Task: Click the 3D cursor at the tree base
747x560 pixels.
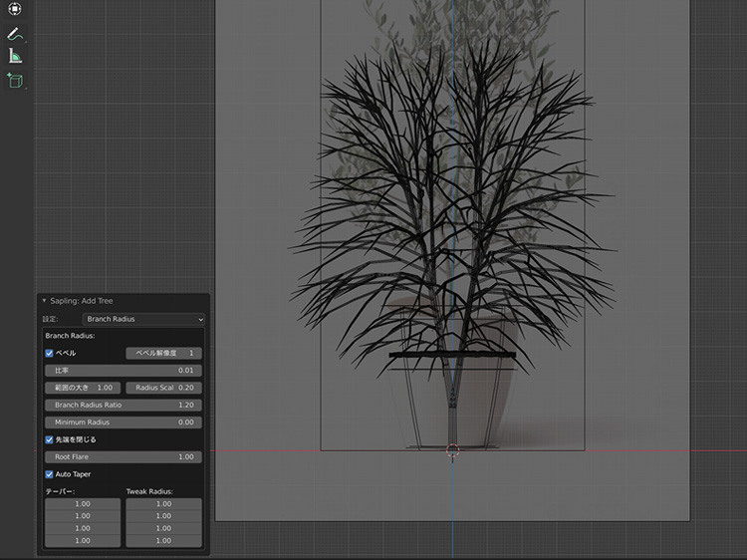Action: [x=452, y=450]
